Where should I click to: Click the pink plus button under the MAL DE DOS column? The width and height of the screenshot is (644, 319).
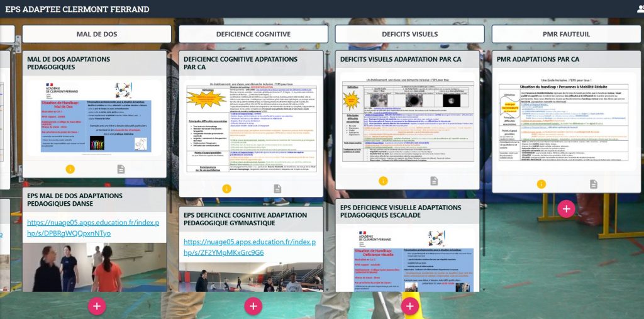[96, 306]
